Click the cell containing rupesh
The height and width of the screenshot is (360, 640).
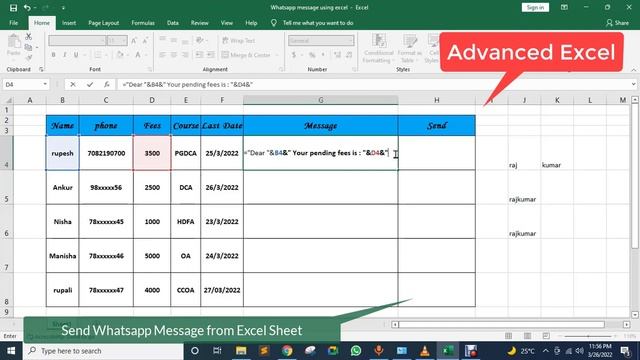coord(62,153)
